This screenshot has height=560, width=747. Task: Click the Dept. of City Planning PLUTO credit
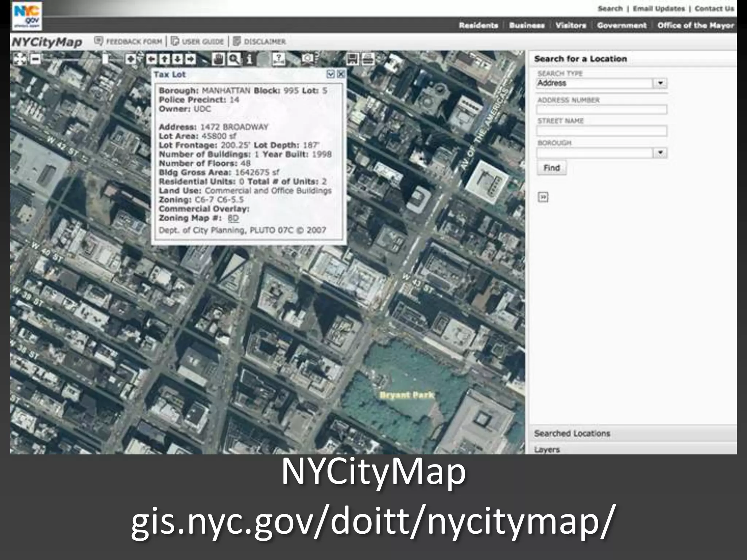coord(243,230)
